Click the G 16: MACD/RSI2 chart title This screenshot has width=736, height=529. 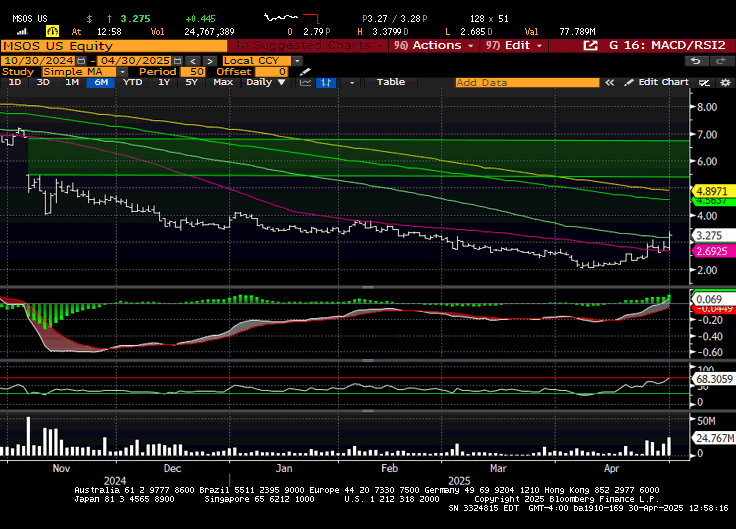667,46
